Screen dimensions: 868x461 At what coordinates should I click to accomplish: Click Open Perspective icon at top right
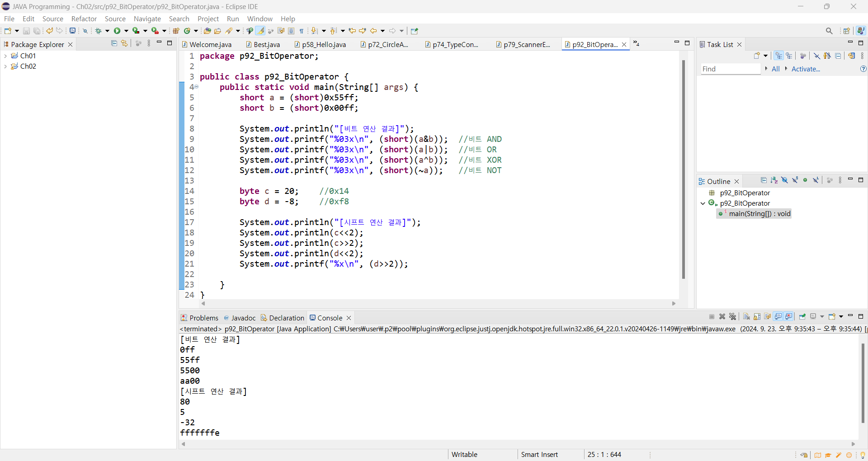pos(846,31)
